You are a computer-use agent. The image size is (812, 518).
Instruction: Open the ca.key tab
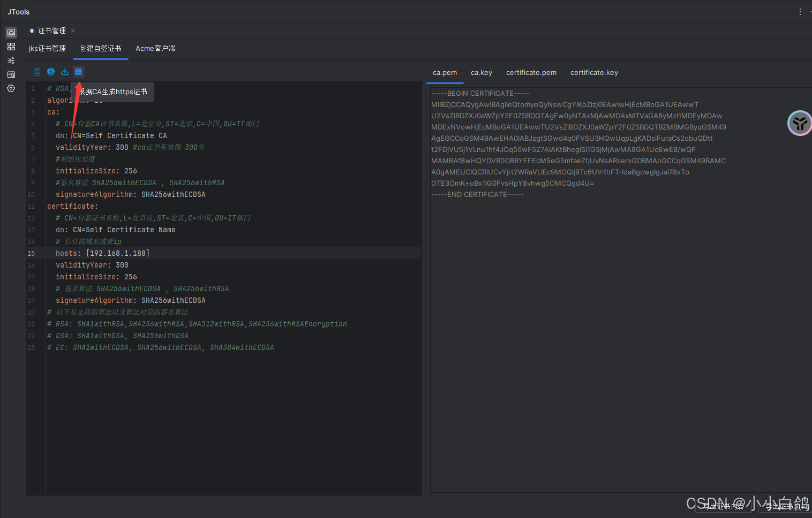481,73
